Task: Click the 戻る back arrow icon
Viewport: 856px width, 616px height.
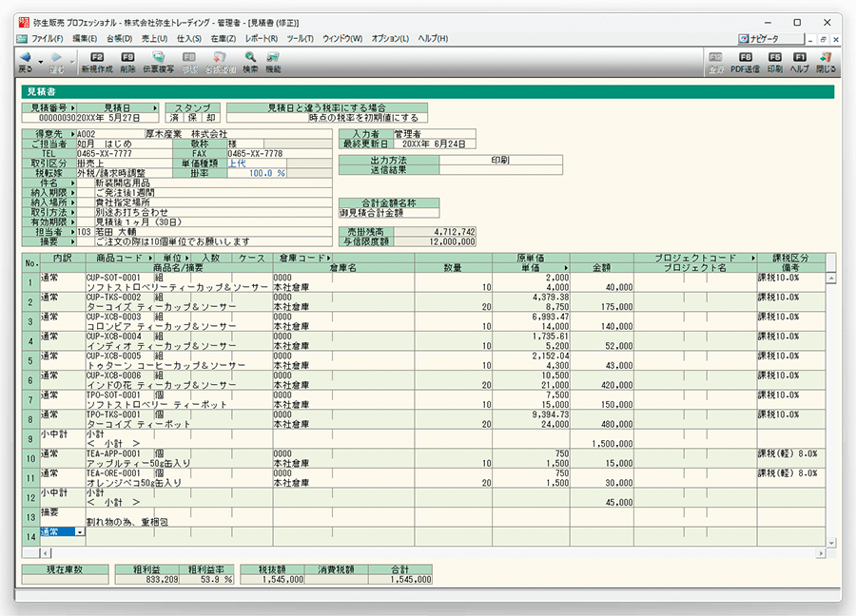Action: pyautogui.click(x=25, y=57)
